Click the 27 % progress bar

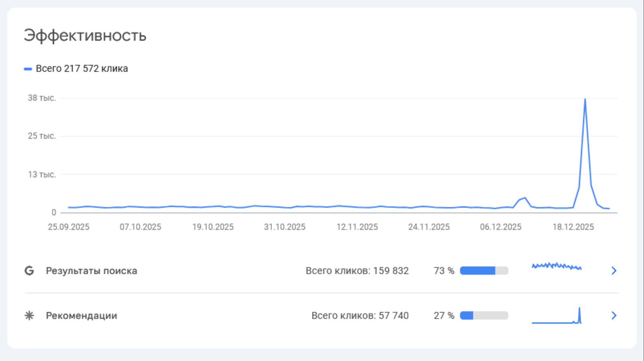coord(484,316)
